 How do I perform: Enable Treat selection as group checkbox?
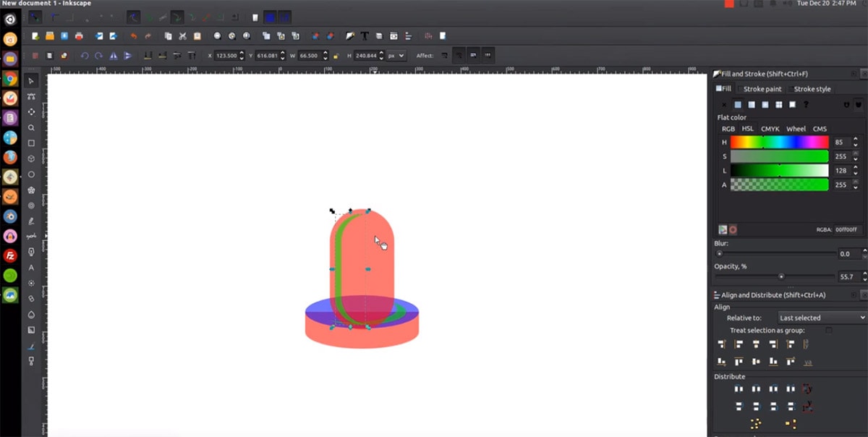tap(828, 331)
